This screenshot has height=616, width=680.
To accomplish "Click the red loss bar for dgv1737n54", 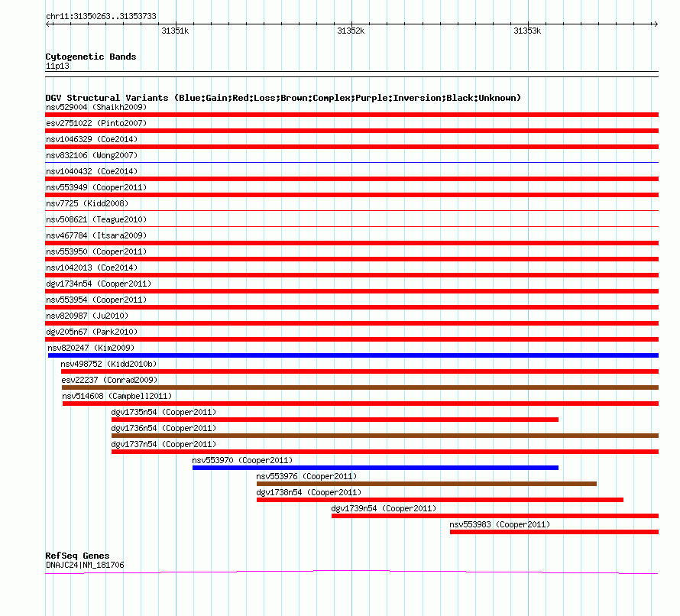I will [384, 452].
